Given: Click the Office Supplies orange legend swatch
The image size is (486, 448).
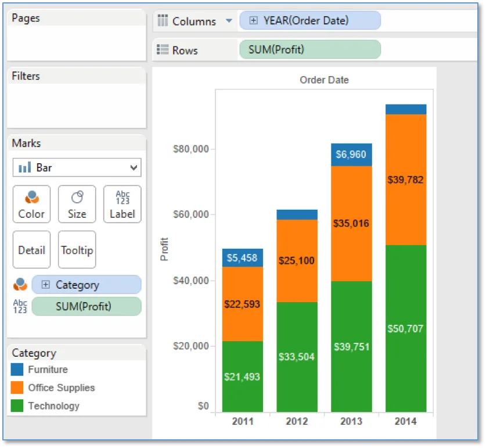Looking at the screenshot, I should pos(17,388).
